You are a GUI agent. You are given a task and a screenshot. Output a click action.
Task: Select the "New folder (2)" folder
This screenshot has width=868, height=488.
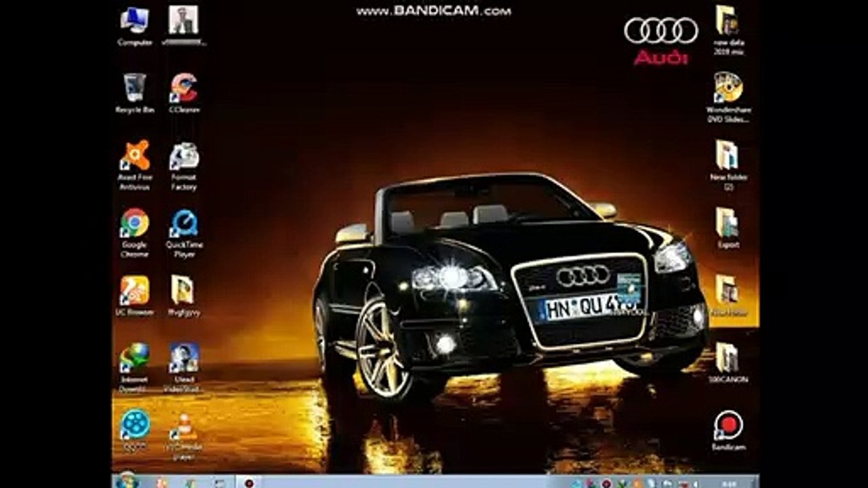pyautogui.click(x=728, y=165)
